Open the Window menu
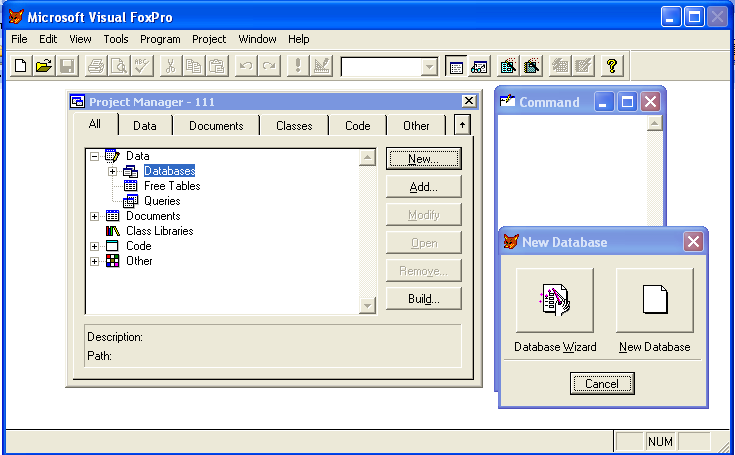This screenshot has width=735, height=455. [x=257, y=39]
